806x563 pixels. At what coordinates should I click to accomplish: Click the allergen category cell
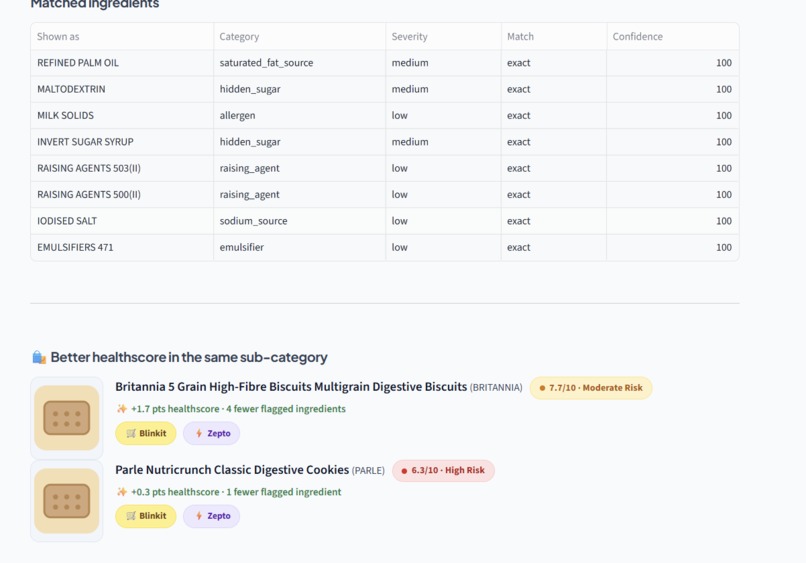pos(300,115)
